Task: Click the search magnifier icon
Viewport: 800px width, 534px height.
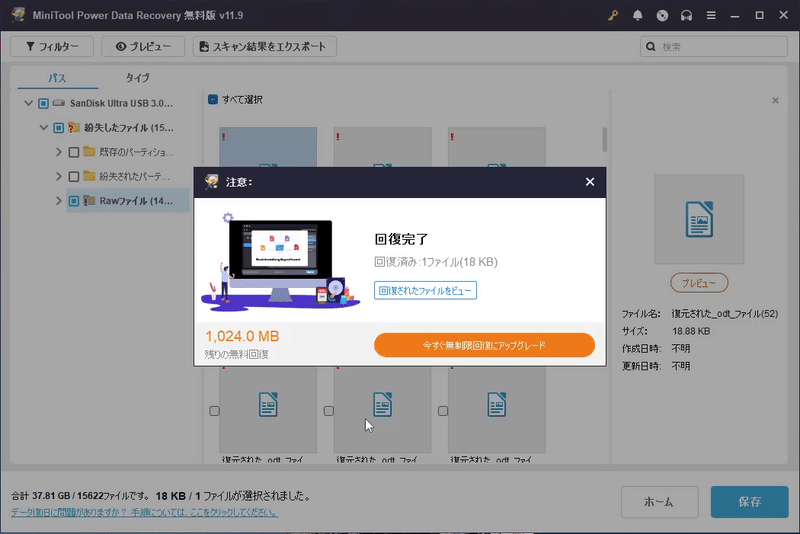Action: (651, 46)
